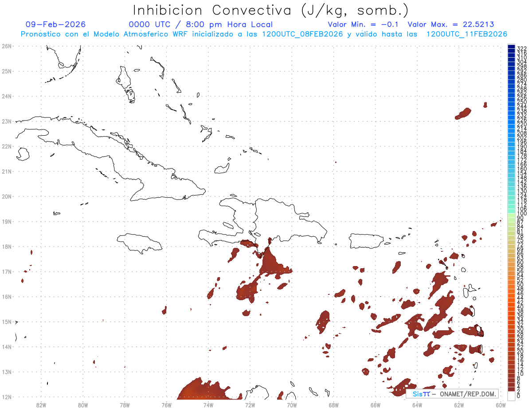Click the longitude label "60W"
The height and width of the screenshot is (411, 532).
click(x=501, y=405)
